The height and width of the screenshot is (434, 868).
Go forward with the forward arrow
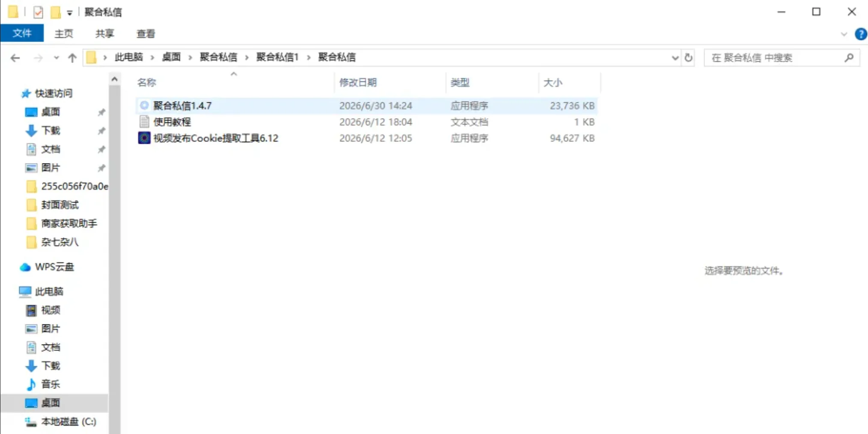click(38, 58)
